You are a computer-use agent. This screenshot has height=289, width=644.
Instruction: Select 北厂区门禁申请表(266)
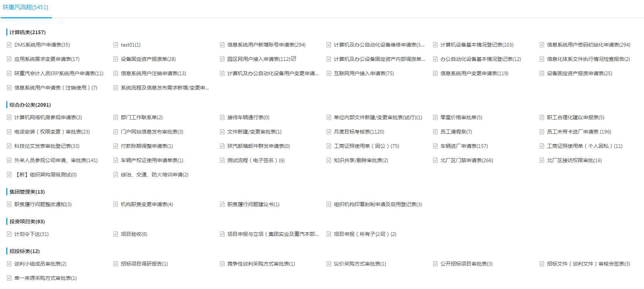[467, 160]
